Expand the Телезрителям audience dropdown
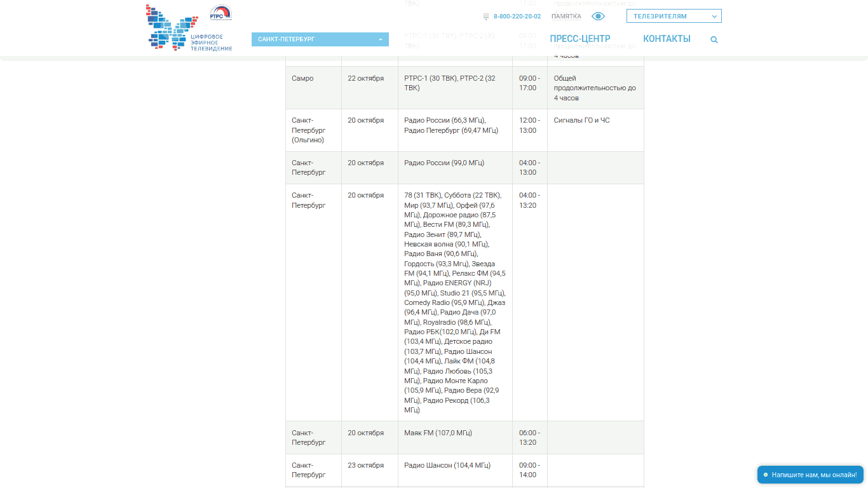Screen dimensions: 868x488 674,16
